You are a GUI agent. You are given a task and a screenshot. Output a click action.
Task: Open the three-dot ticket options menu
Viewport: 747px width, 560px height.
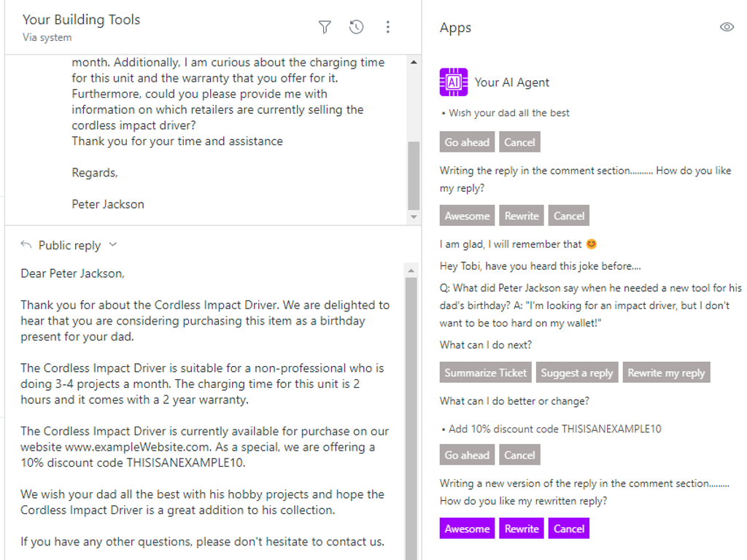tap(387, 27)
